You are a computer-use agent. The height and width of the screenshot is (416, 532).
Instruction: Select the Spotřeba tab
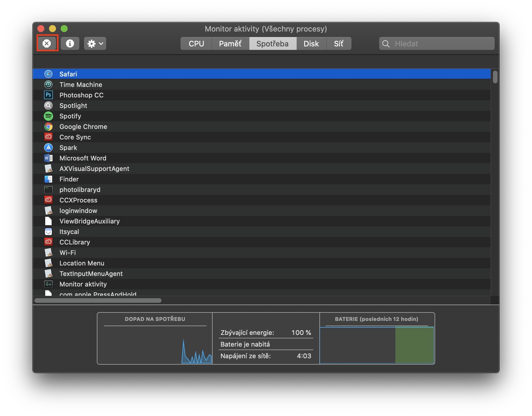click(273, 43)
